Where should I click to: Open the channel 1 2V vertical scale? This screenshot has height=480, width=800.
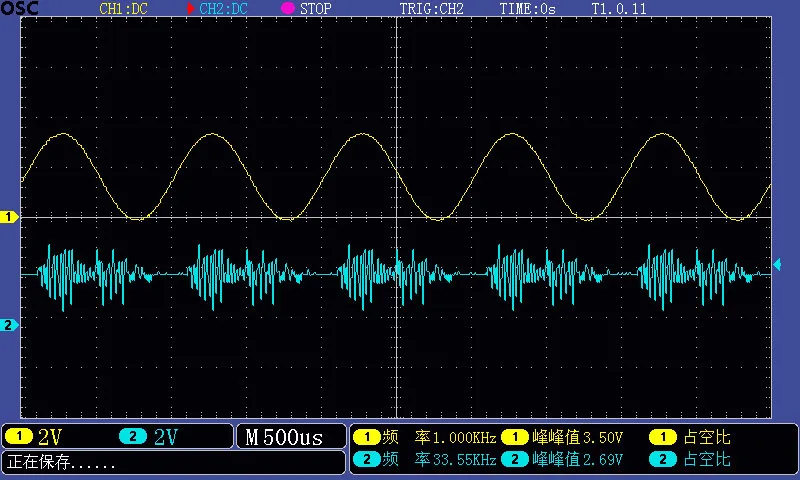click(50, 437)
